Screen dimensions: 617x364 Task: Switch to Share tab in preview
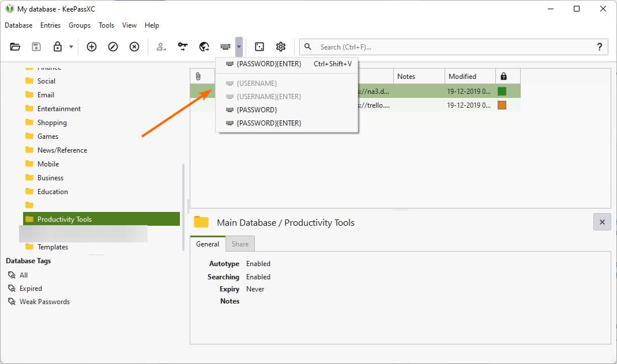(x=240, y=244)
